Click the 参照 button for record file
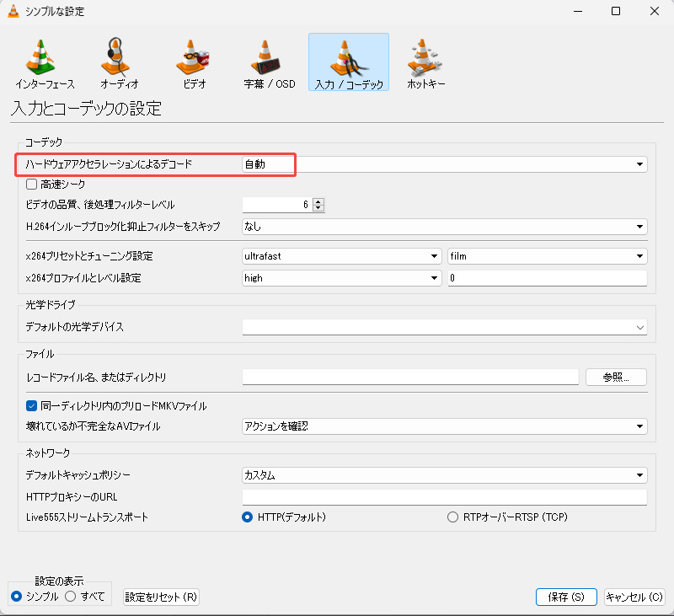This screenshot has height=616, width=674. click(616, 377)
